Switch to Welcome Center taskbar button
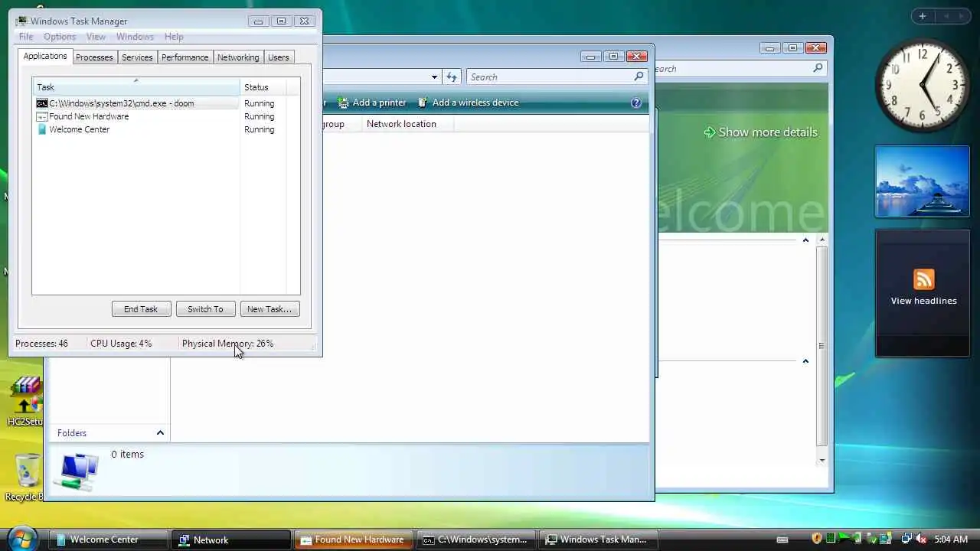Image resolution: width=980 pixels, height=551 pixels. click(109, 540)
